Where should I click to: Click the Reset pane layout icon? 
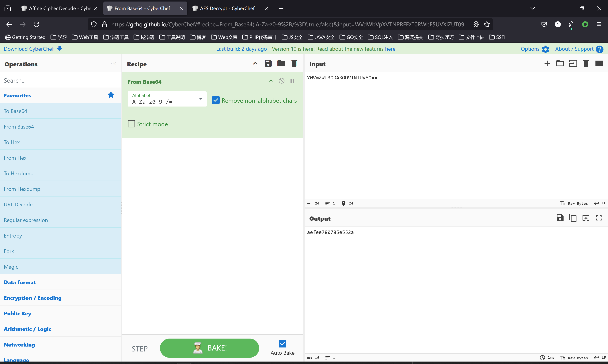tap(599, 64)
